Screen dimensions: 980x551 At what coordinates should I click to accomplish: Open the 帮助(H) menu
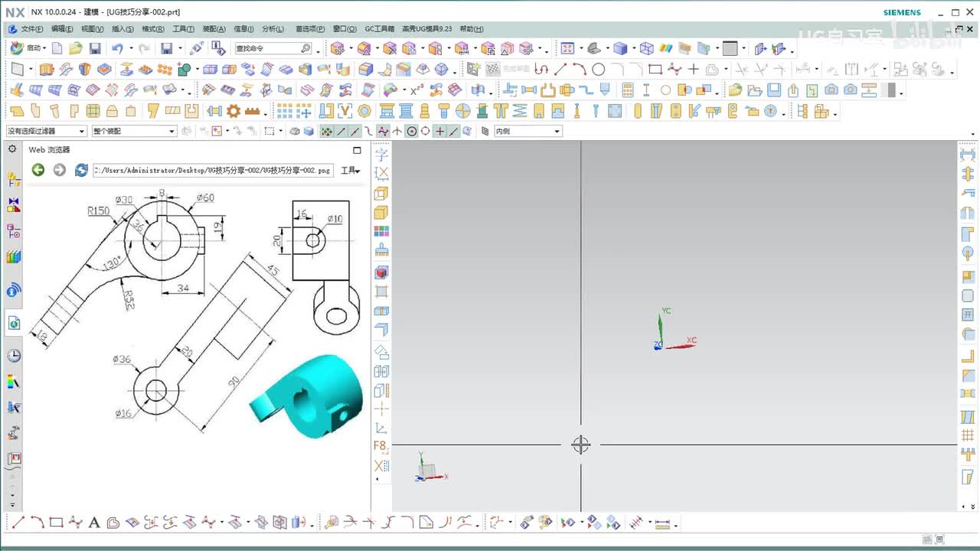472,29
